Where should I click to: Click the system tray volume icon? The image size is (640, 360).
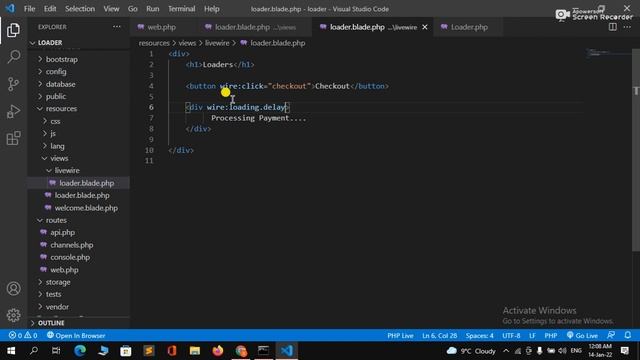(x=562, y=351)
